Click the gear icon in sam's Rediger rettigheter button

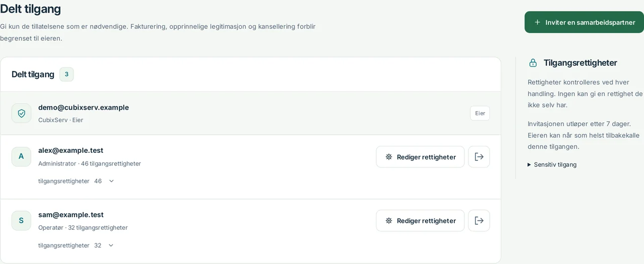coord(388,221)
